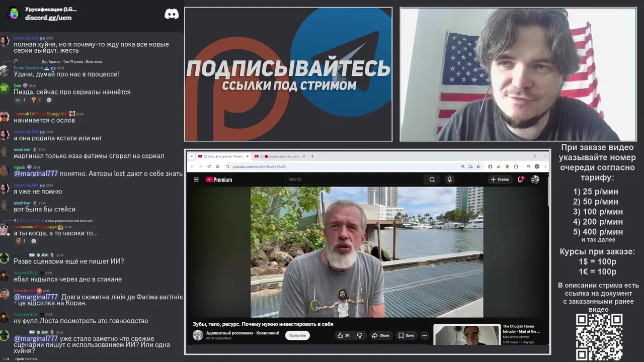Click the browser back arrow

tap(192, 166)
